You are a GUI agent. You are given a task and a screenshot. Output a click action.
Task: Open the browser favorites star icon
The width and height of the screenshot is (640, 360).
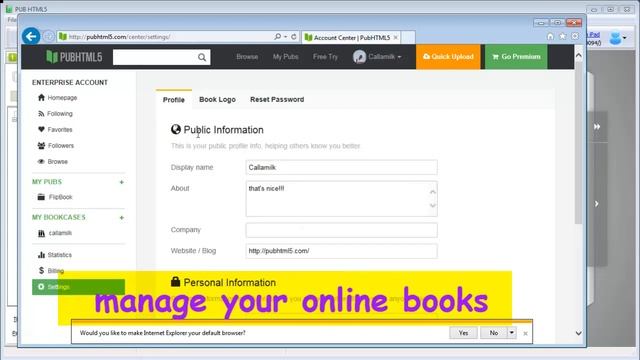[562, 36]
